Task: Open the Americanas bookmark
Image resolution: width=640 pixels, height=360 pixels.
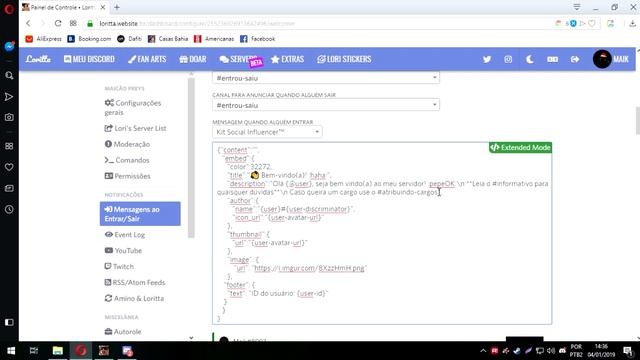Action: point(214,39)
